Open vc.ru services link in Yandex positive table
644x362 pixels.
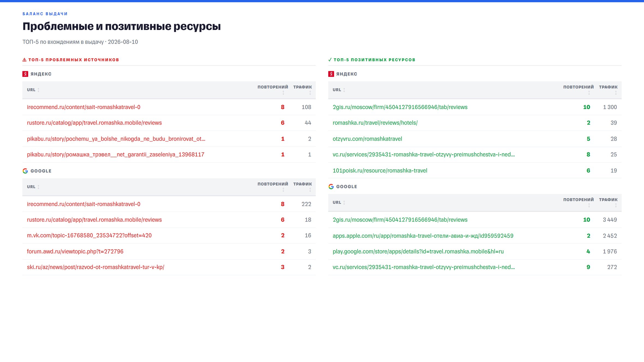pyautogui.click(x=424, y=155)
